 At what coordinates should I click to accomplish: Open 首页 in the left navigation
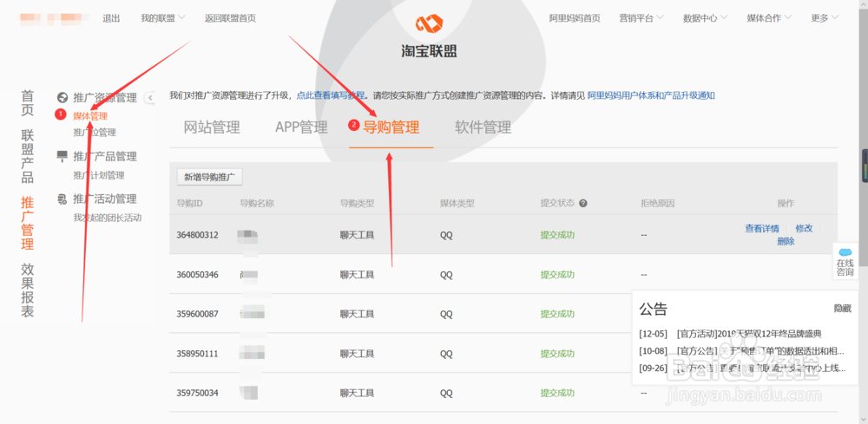pyautogui.click(x=28, y=103)
